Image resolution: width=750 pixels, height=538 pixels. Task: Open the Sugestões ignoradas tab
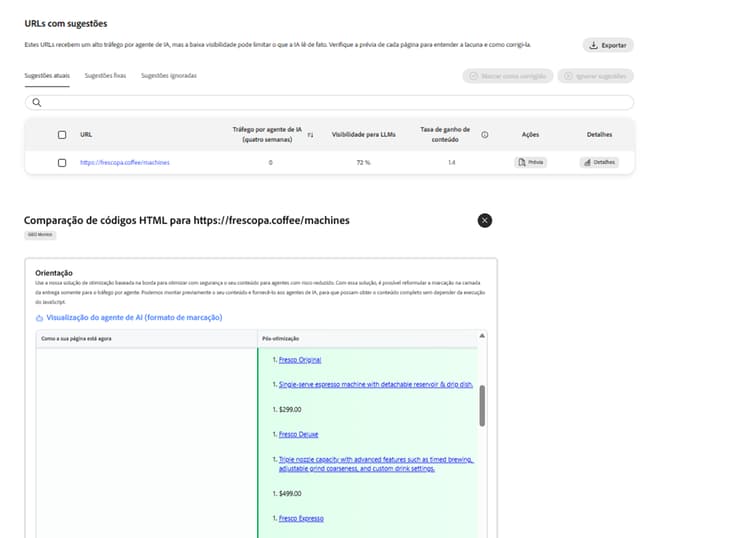click(169, 76)
